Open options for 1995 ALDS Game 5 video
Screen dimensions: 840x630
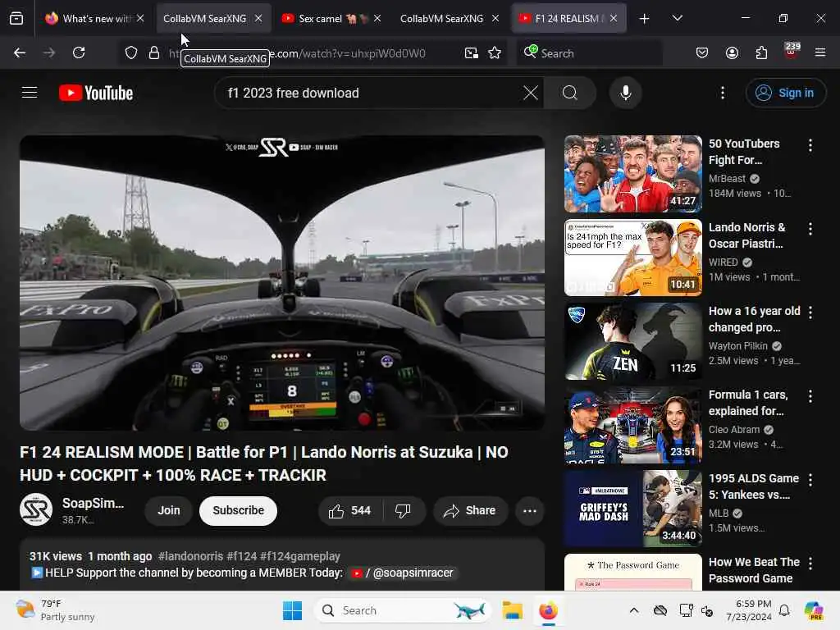(810, 480)
